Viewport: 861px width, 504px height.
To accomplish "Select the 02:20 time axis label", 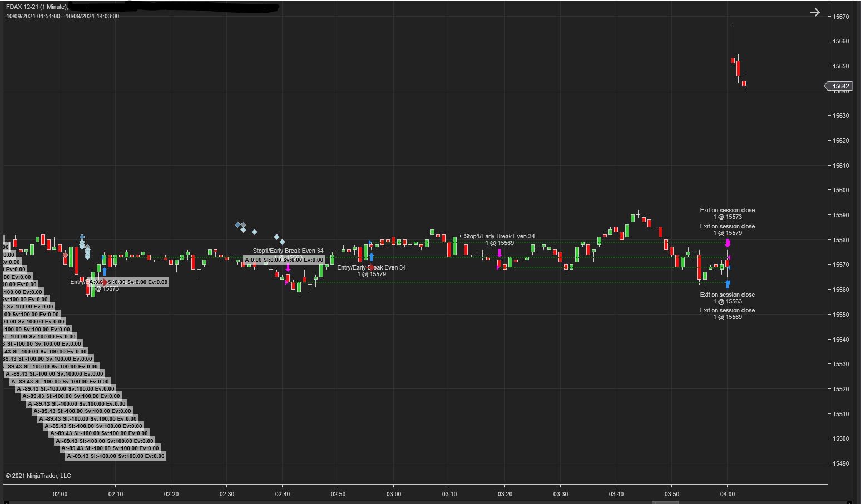I will (171, 494).
